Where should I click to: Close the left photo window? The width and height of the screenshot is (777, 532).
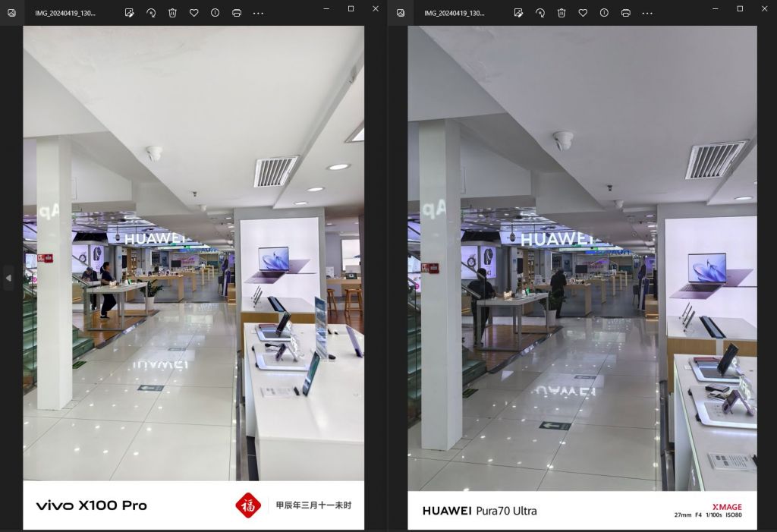[x=376, y=9]
